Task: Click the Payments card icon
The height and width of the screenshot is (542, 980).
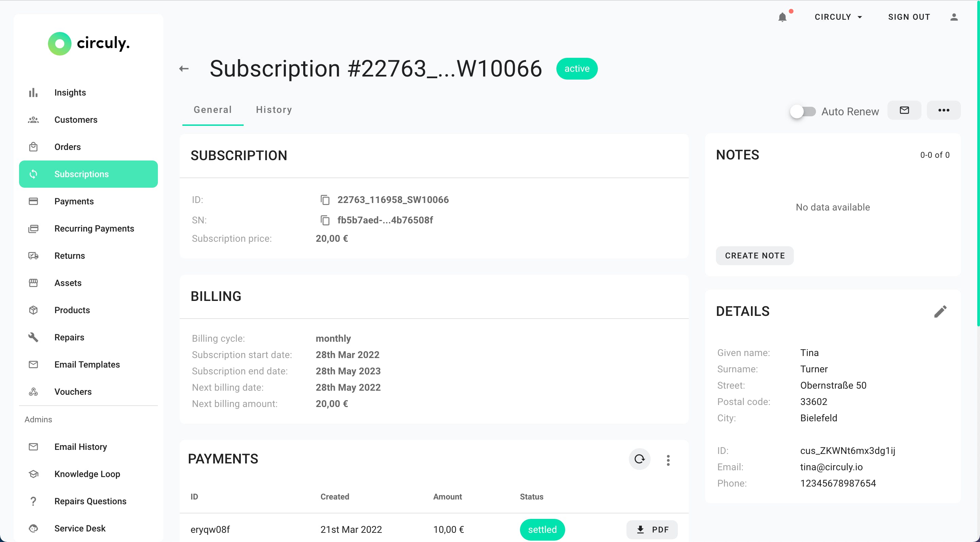Action: click(x=33, y=201)
